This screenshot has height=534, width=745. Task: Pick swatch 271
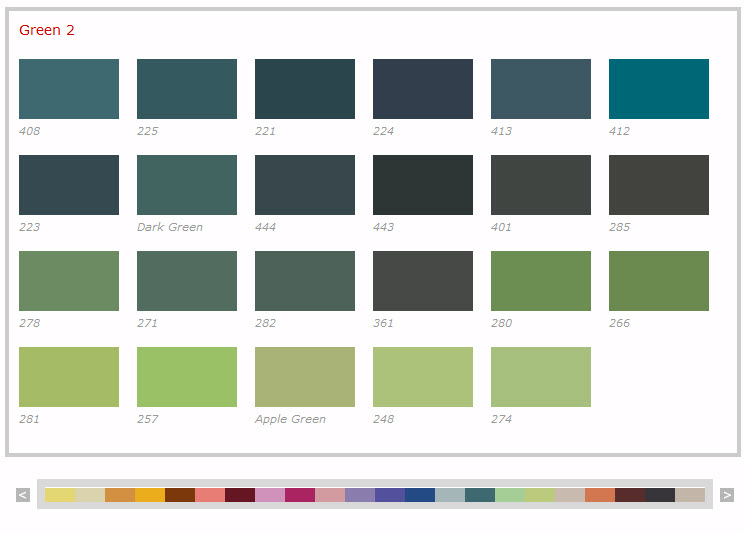(x=187, y=281)
